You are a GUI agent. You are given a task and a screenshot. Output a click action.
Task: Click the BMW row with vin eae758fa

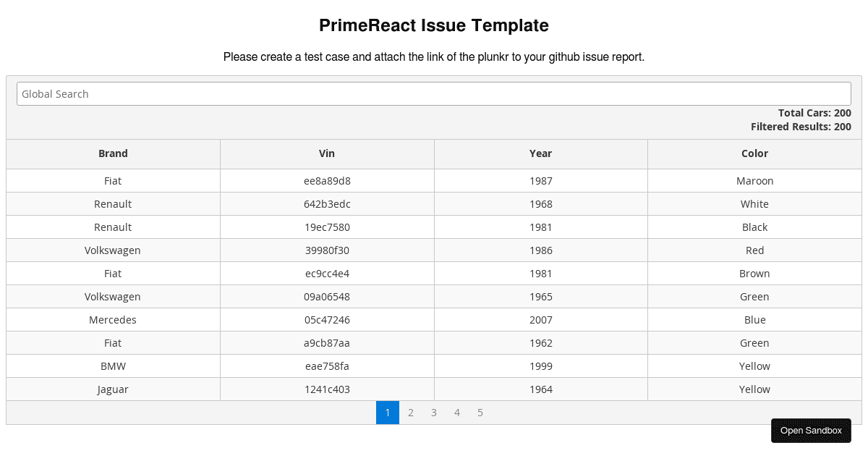327,366
